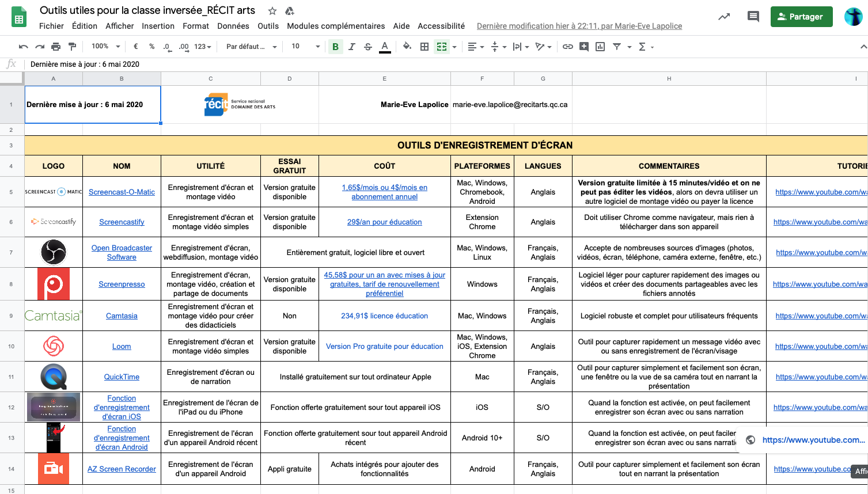Click the Loom name link

coord(122,346)
